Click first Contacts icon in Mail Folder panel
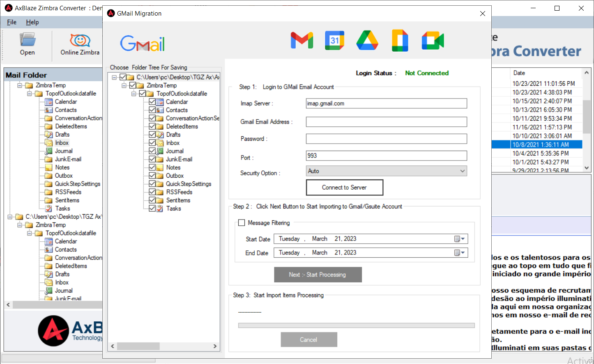Screen dimensions: 594x364 point(48,110)
